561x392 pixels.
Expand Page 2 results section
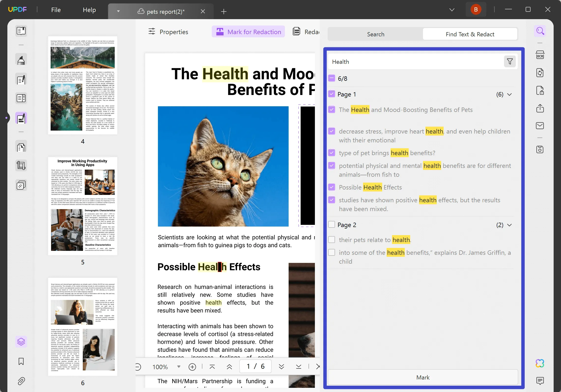point(510,225)
